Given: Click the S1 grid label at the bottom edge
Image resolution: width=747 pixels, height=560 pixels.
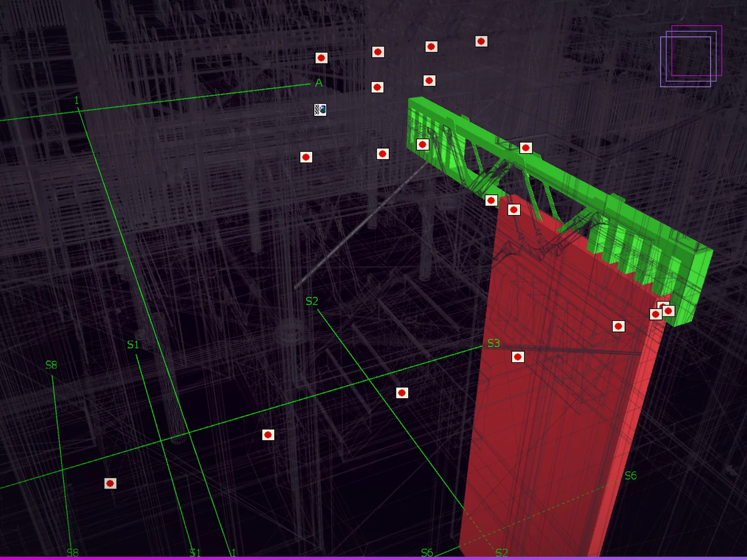Looking at the screenshot, I should [195, 553].
